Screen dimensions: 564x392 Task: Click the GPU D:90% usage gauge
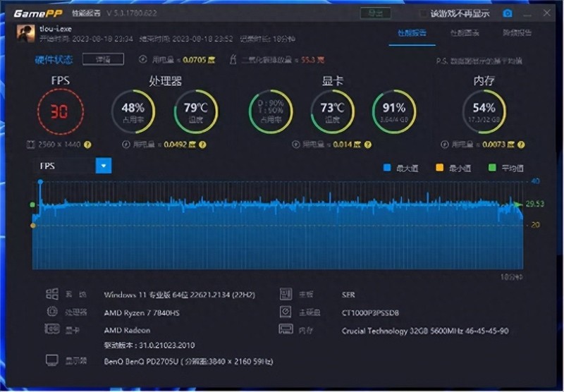(271, 111)
